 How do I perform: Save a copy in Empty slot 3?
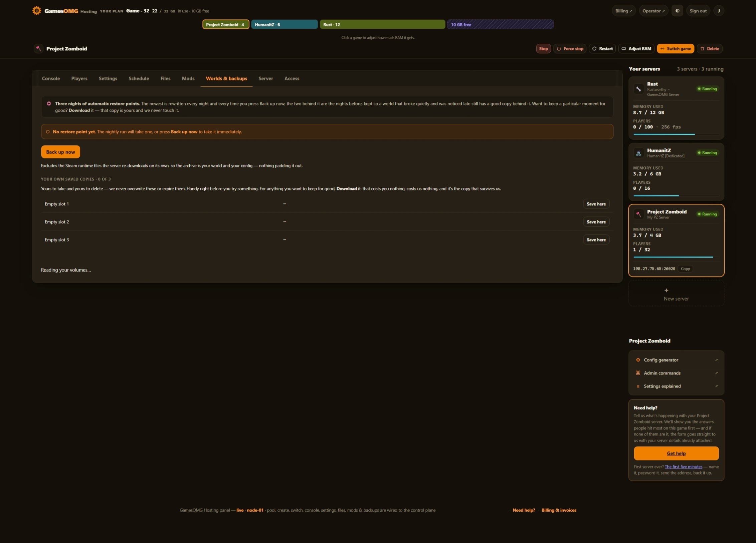point(596,239)
